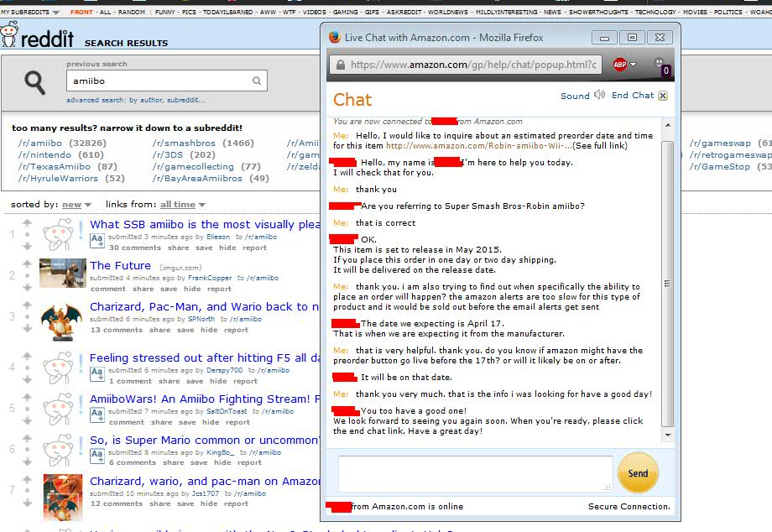Expand self text of 'AmiiboWars!' post
The width and height of the screenshot is (772, 532).
(x=97, y=415)
